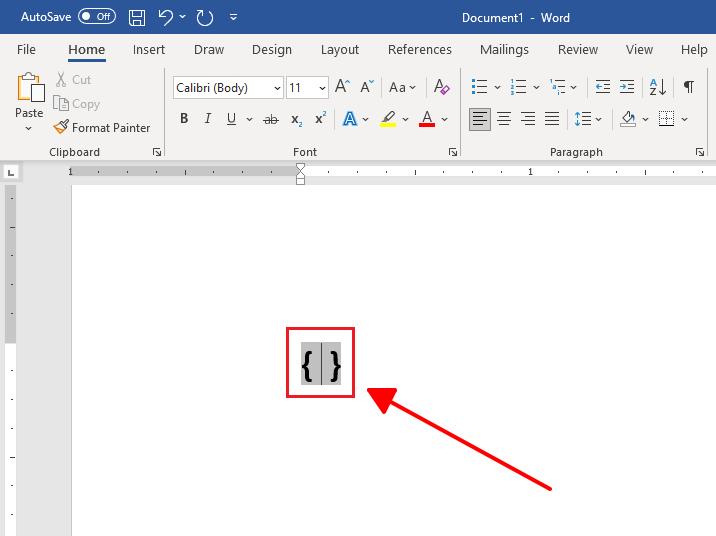Click the Cut button

coord(73,79)
